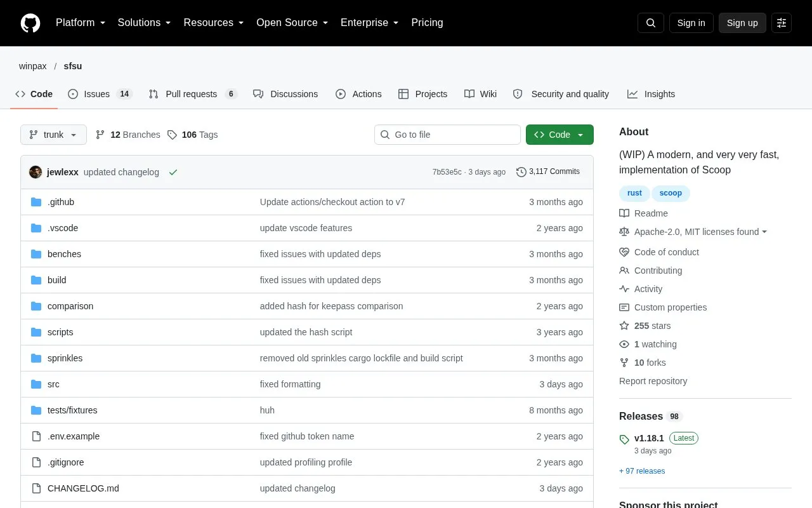This screenshot has width=812, height=508.
Task: Click the Sign in button
Action: [691, 23]
